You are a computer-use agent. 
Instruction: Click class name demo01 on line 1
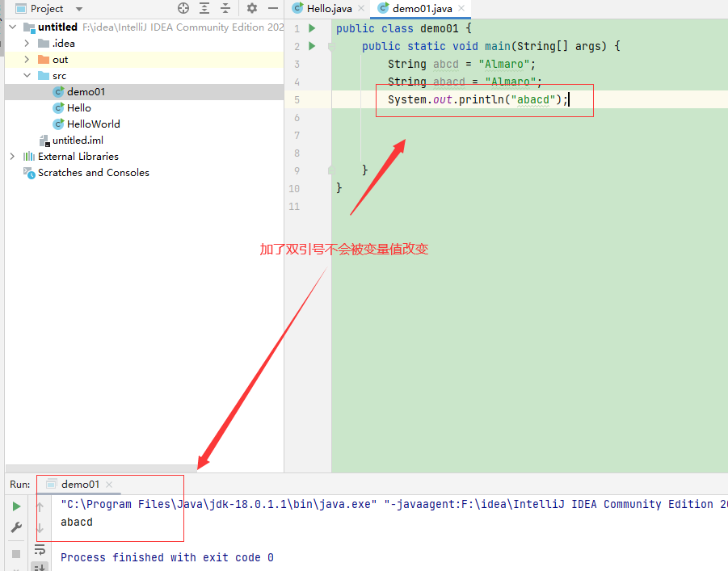pos(440,28)
